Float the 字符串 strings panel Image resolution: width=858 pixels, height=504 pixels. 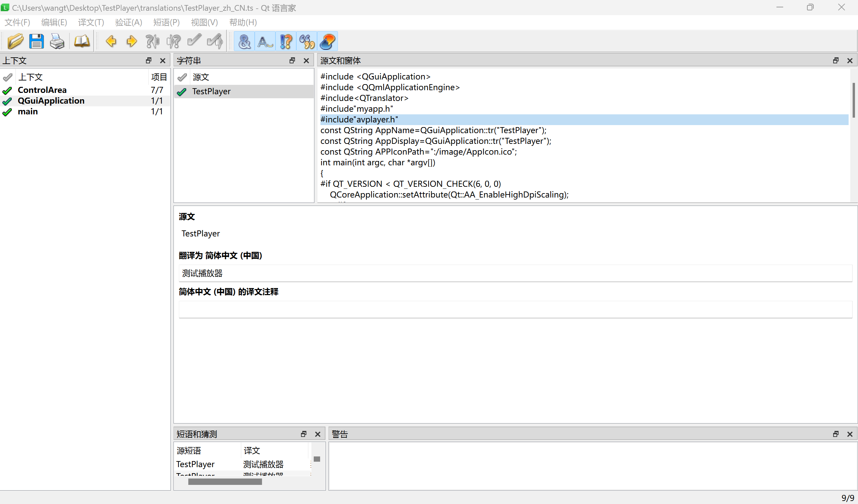coord(292,61)
